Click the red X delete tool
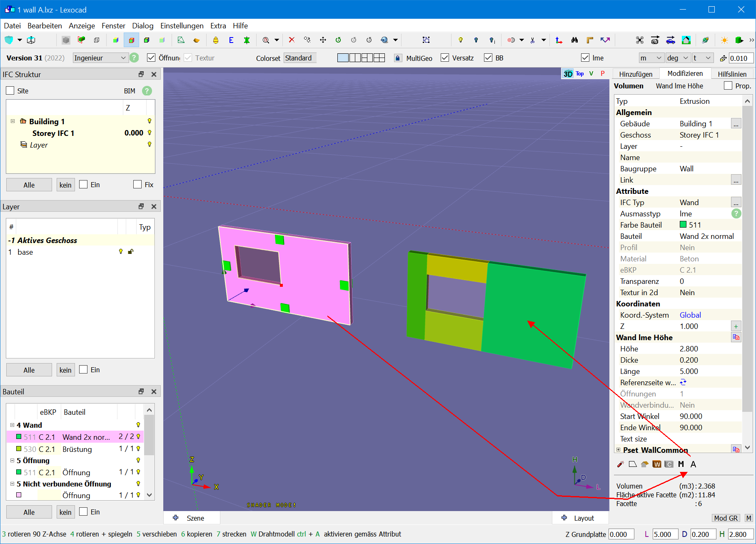The height and width of the screenshot is (544, 756). pyautogui.click(x=292, y=40)
